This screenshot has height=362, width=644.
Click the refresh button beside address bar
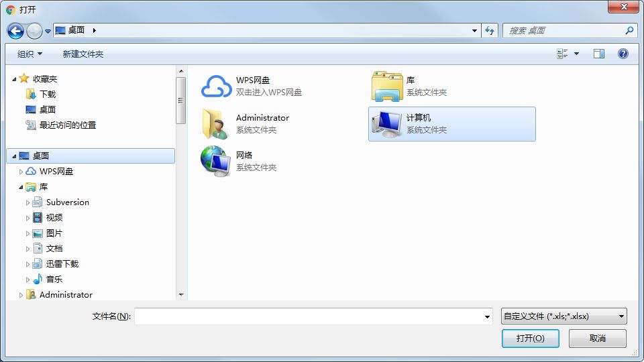point(490,30)
